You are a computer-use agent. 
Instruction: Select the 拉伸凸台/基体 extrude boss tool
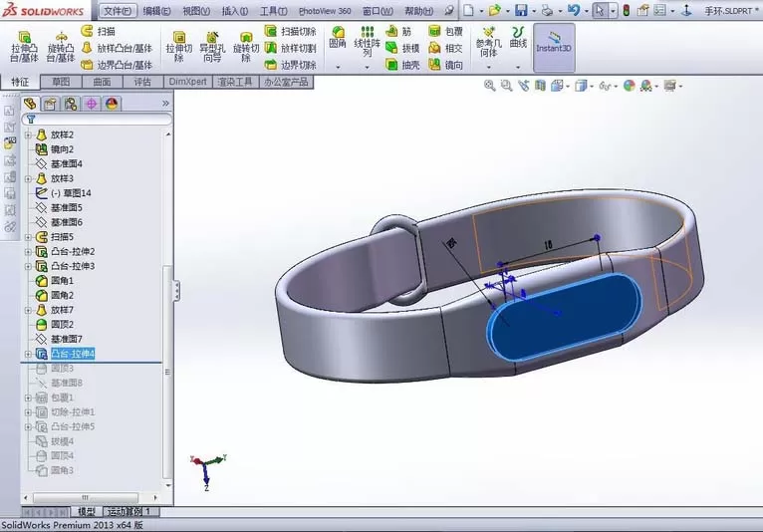(24, 47)
